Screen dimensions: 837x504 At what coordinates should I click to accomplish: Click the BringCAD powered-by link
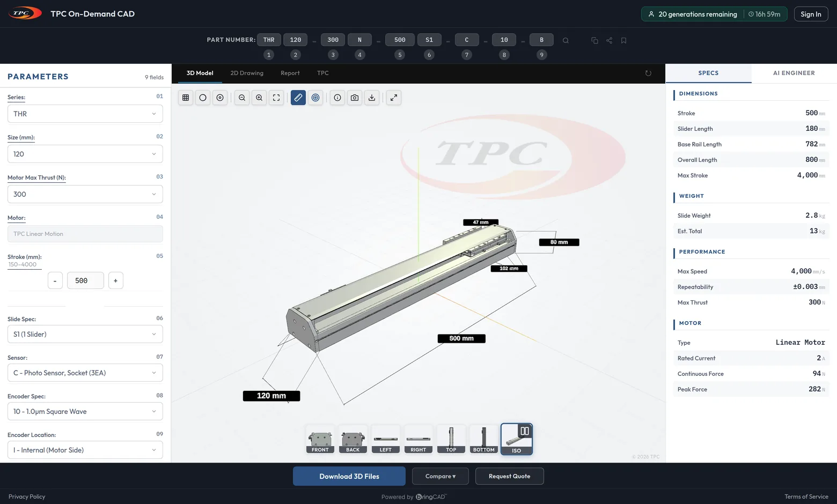(x=431, y=497)
